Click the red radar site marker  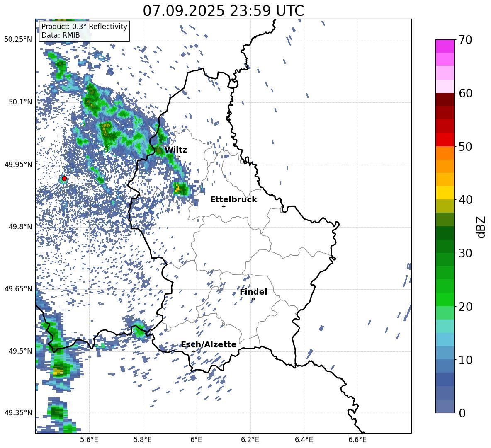[x=64, y=179]
